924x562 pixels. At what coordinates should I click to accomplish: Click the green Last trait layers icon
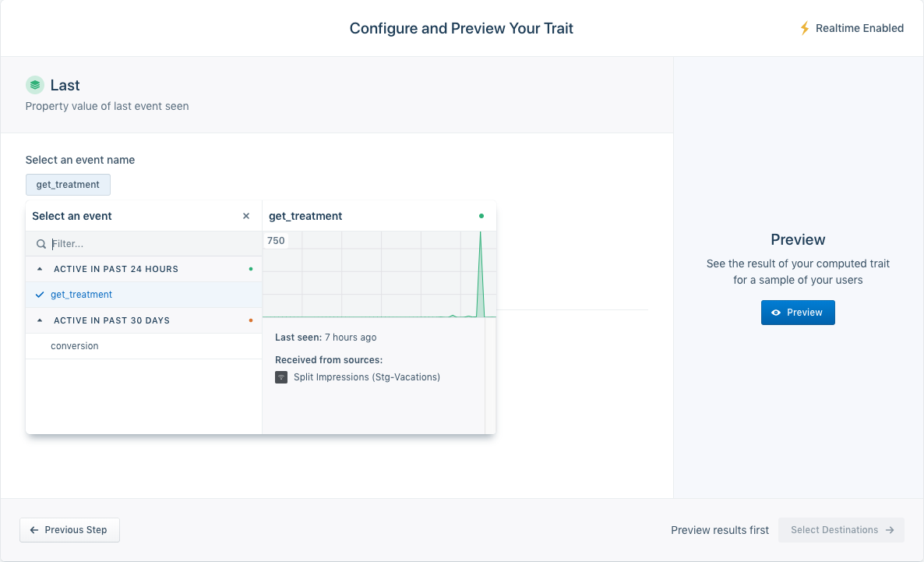click(x=34, y=85)
